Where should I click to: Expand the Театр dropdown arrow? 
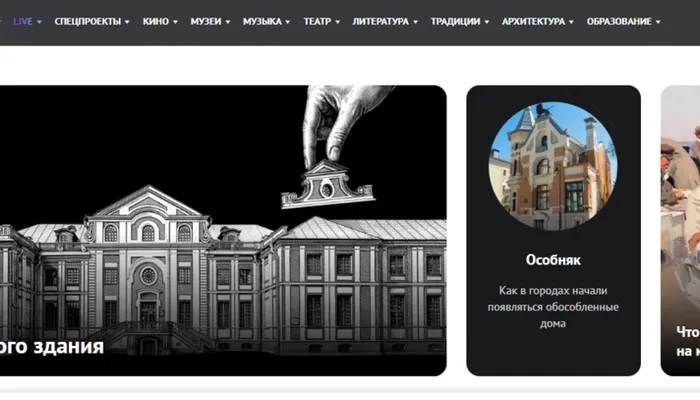coord(337,22)
